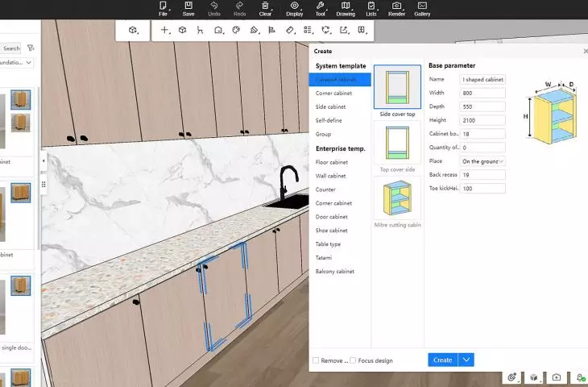Click the door shape icon in toolbar

tap(217, 30)
